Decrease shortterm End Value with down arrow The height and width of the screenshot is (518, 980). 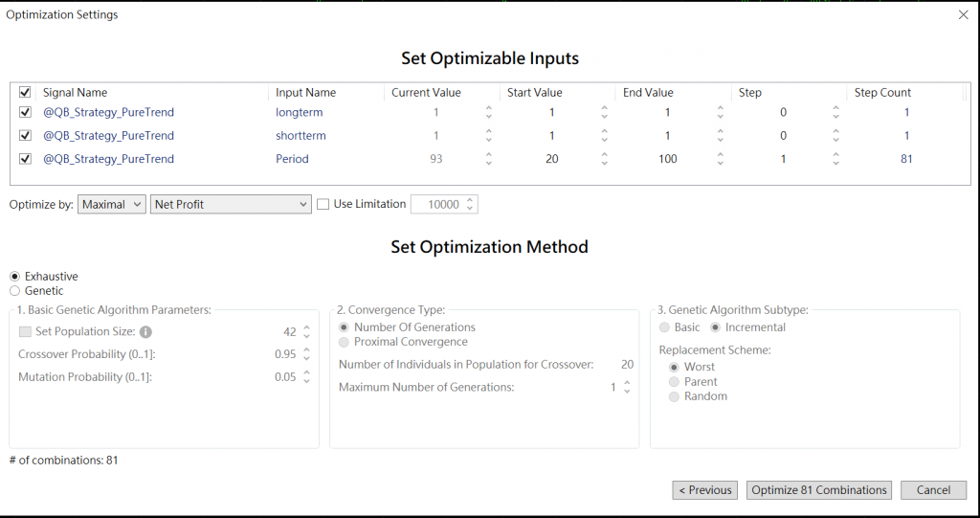coord(720,140)
